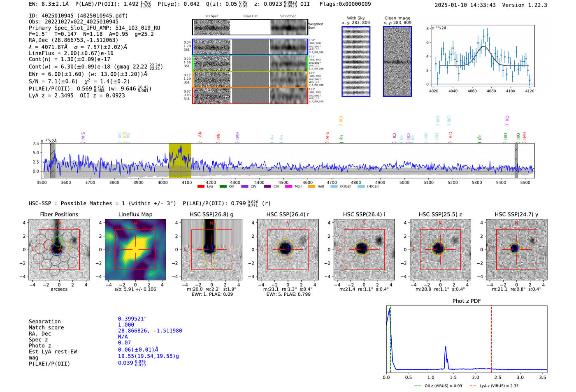The height and width of the screenshot is (392, 576).
Task: Select the CIV legend color swatch
Action: coord(245,187)
